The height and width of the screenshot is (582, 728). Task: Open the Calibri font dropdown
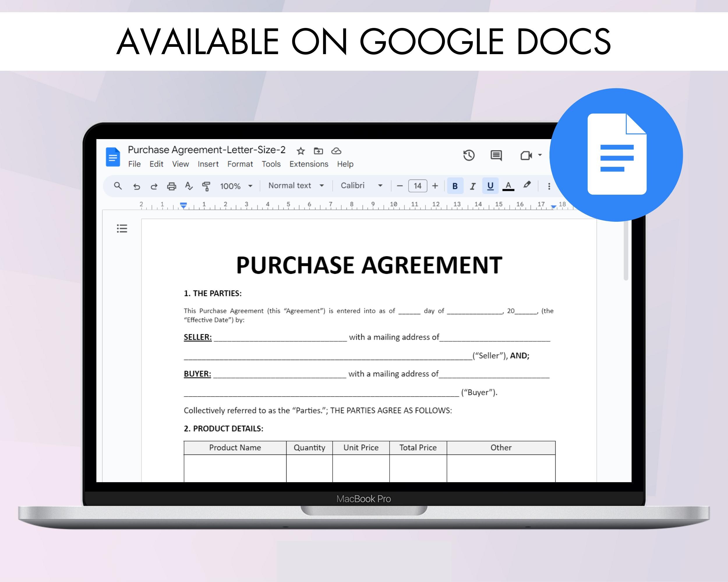pyautogui.click(x=362, y=186)
